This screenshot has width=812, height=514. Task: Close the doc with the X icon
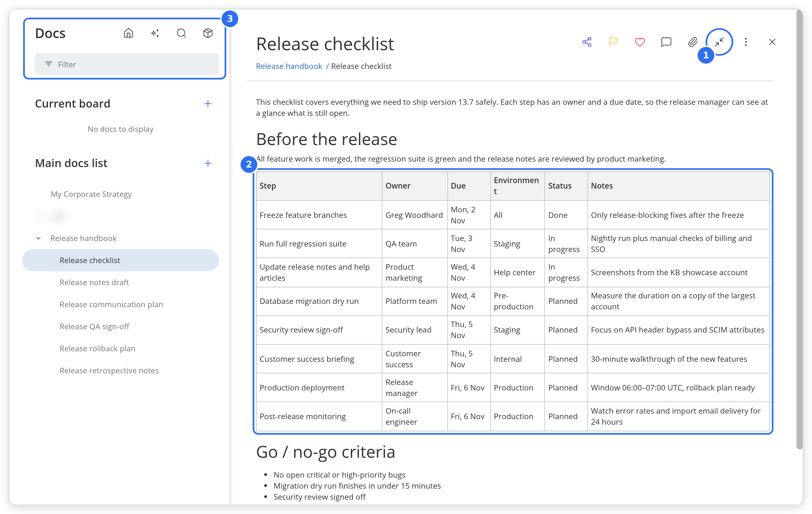click(x=772, y=42)
